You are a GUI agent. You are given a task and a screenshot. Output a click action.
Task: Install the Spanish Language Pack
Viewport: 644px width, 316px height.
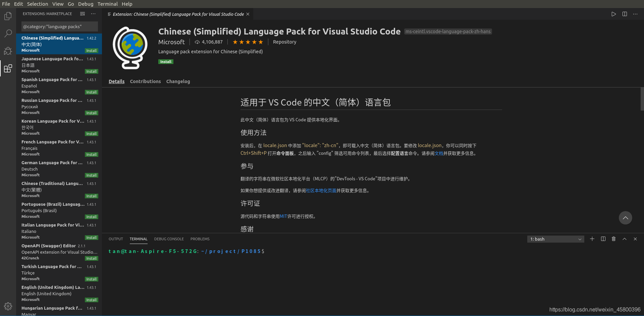pos(91,92)
